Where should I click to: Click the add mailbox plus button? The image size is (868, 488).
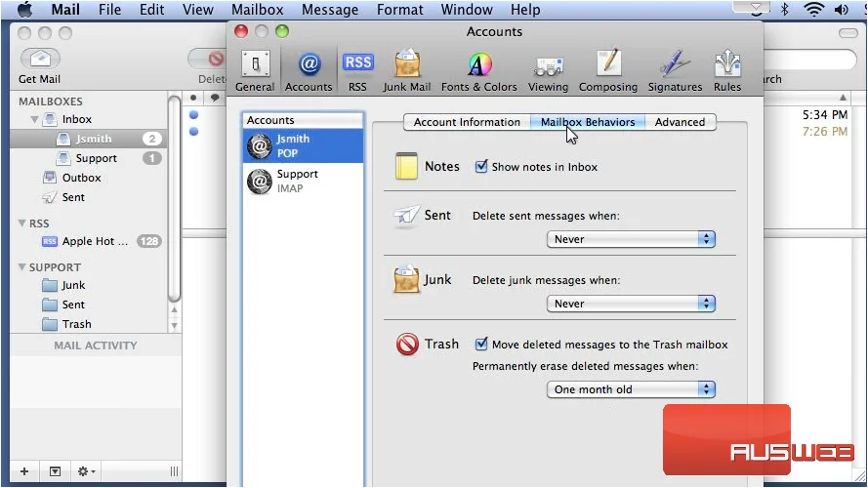[24, 471]
